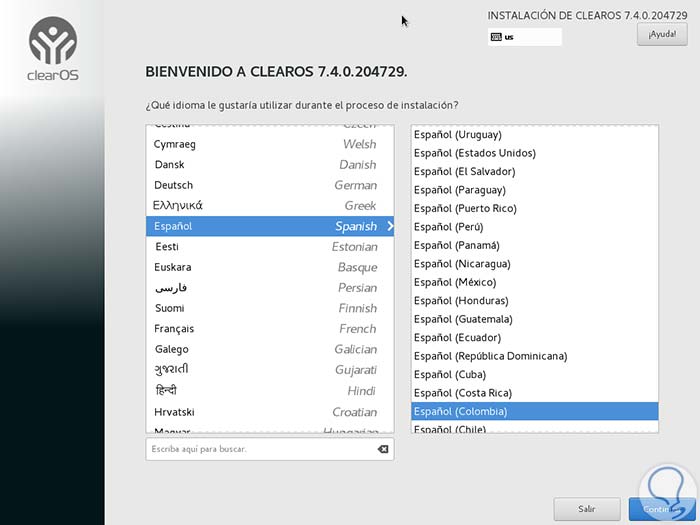Click the 'us' keyboard layout indicator
Screen dimensions: 700x525
pos(525,37)
